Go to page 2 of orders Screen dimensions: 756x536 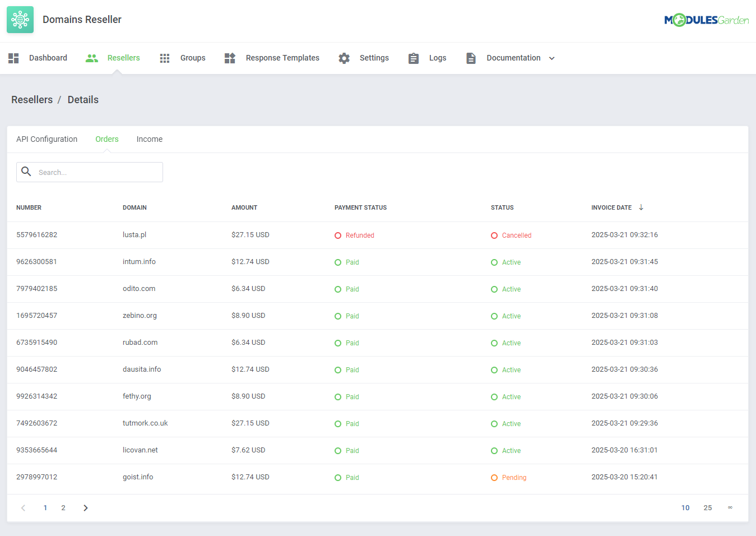pyautogui.click(x=63, y=507)
